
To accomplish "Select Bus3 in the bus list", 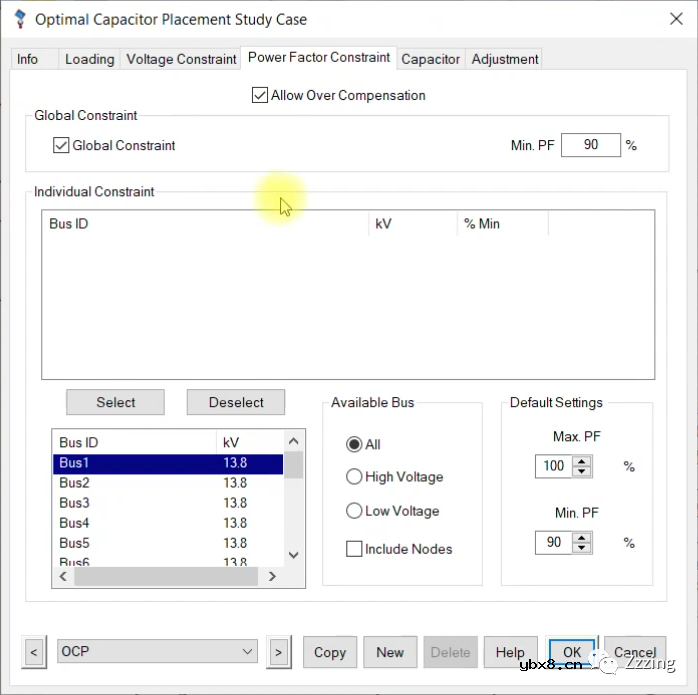I will click(x=74, y=503).
